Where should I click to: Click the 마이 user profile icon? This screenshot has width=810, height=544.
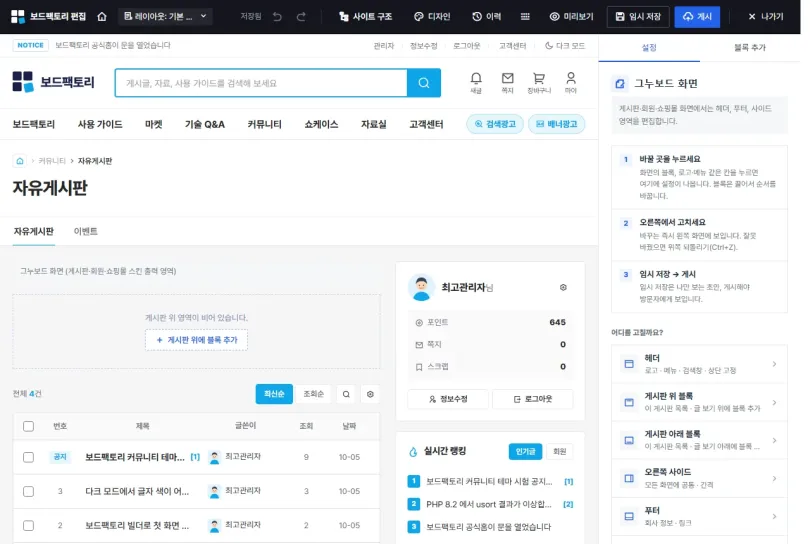(570, 83)
